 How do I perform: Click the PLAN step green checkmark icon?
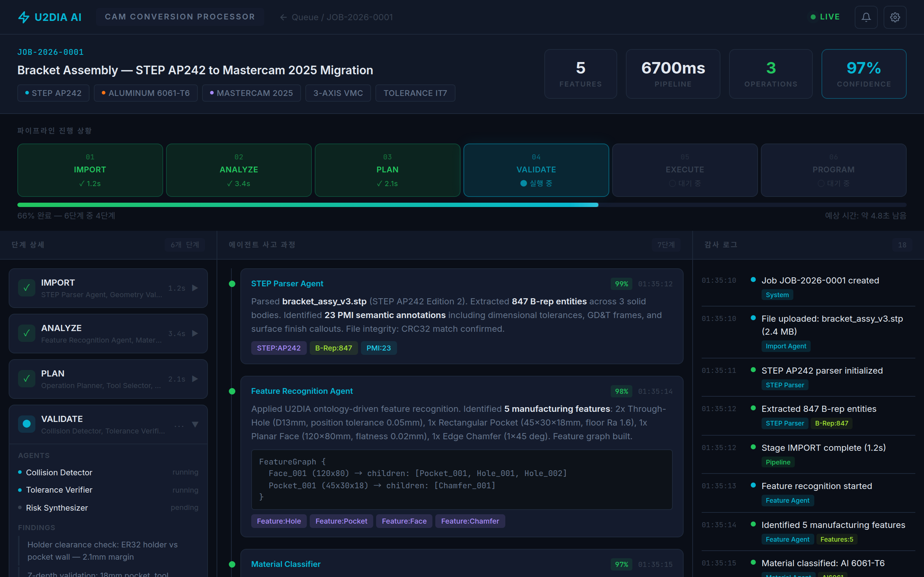click(26, 379)
